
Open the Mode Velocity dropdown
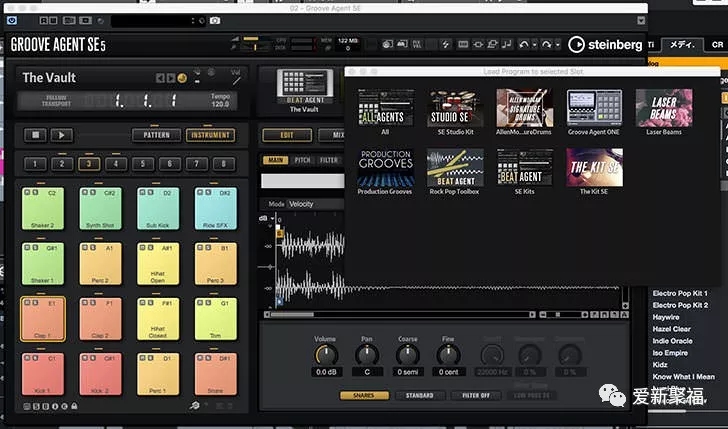(x=316, y=204)
